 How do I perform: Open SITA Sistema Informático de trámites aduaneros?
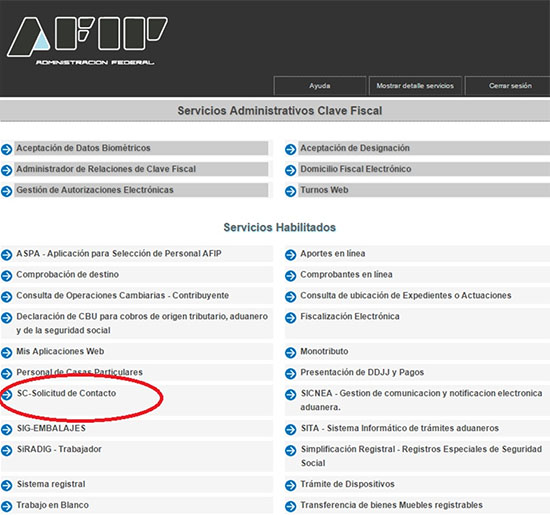click(x=400, y=428)
